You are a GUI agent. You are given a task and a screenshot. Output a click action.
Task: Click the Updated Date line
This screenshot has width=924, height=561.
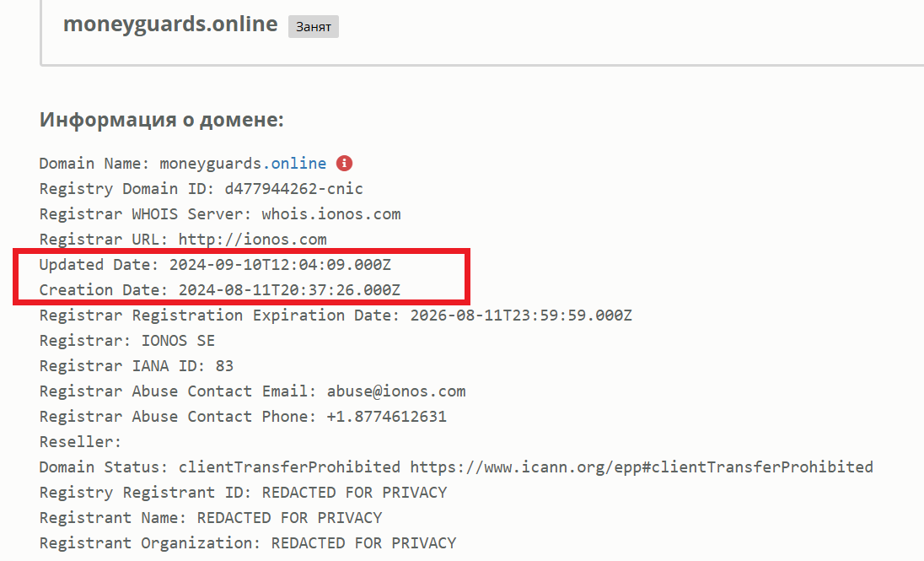[215, 265]
